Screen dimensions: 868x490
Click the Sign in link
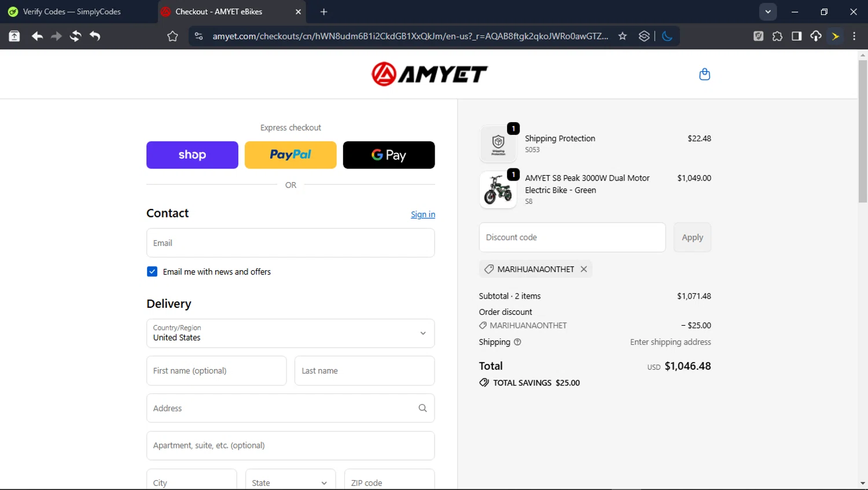(423, 214)
